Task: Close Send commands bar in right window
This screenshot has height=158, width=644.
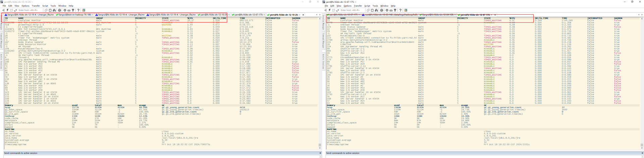Action: pyautogui.click(x=642, y=153)
